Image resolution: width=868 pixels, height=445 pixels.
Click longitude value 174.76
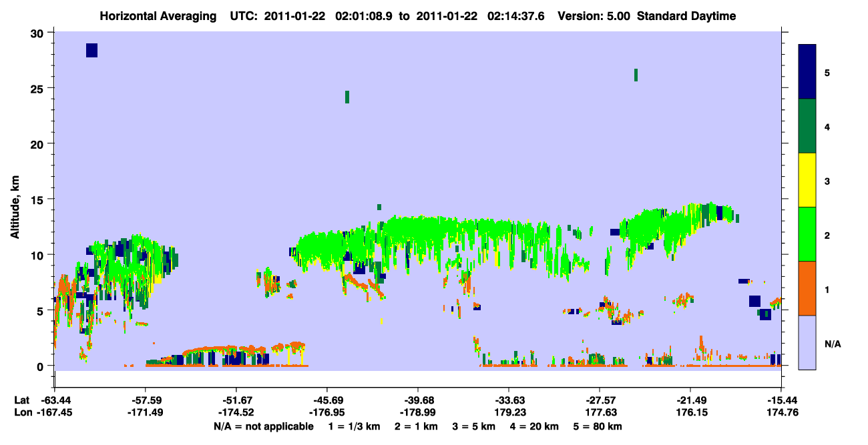781,412
